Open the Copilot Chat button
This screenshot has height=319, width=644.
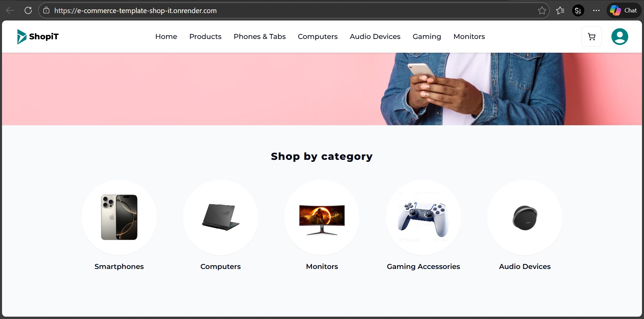pyautogui.click(x=624, y=10)
